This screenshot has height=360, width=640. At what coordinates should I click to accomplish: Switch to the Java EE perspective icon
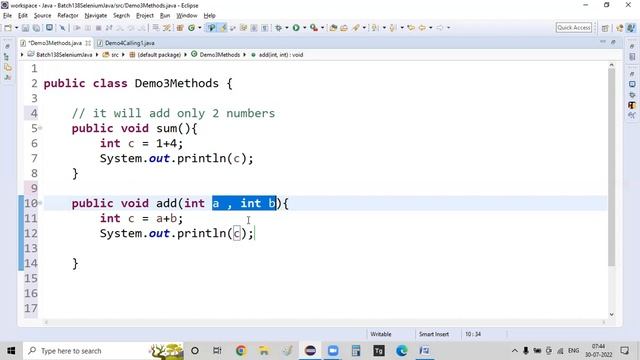point(620,28)
